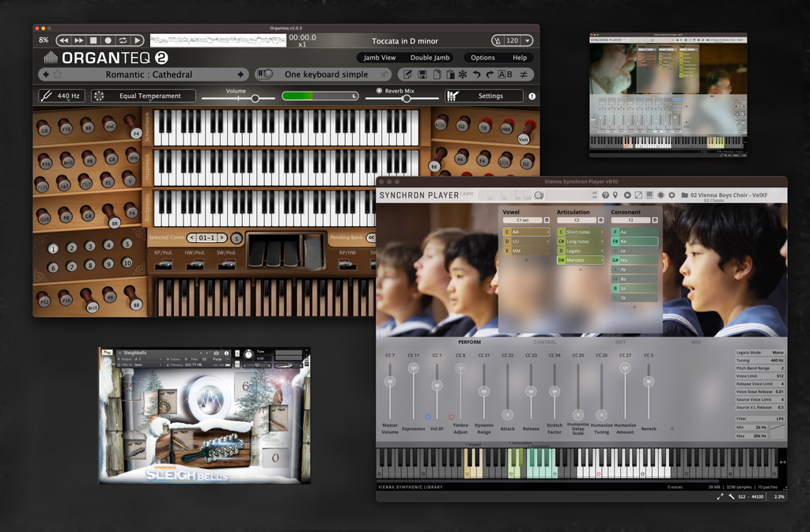Start recording in Organteq

108,40
